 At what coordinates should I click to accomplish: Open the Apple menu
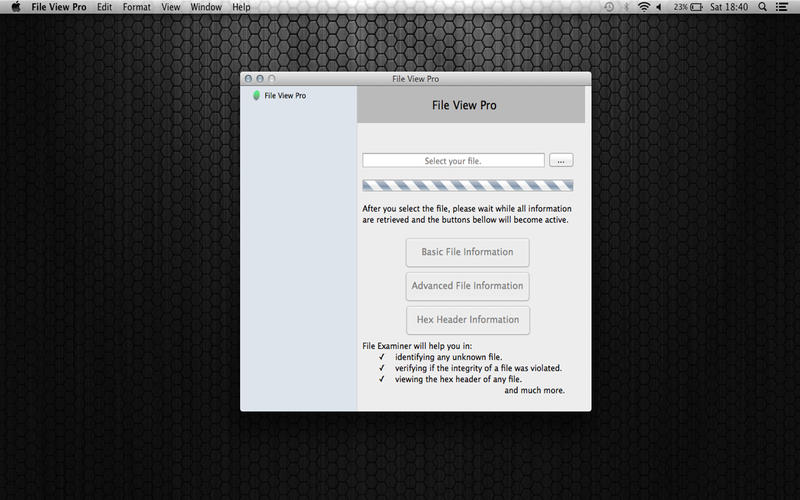(15, 7)
